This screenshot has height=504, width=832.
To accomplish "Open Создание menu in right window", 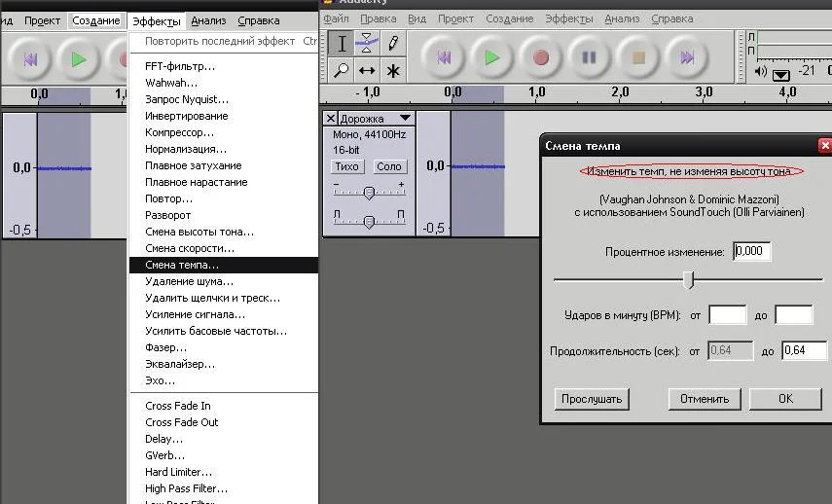I will (x=510, y=18).
